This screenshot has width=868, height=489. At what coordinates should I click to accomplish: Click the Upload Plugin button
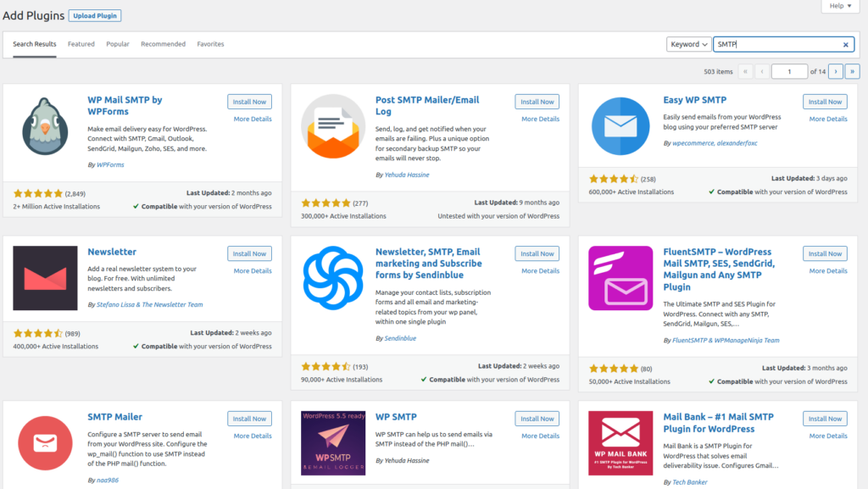click(95, 15)
